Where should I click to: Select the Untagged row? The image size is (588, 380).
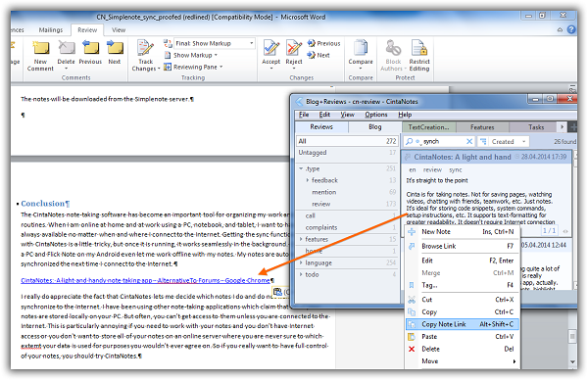347,153
